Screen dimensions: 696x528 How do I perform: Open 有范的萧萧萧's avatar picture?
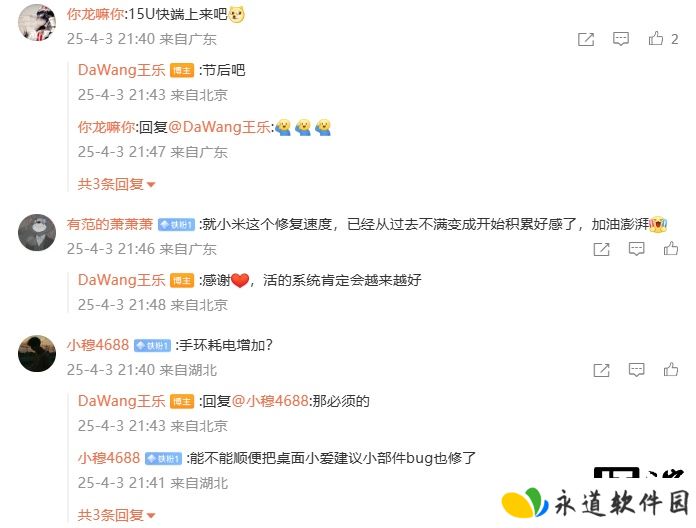coord(37,232)
